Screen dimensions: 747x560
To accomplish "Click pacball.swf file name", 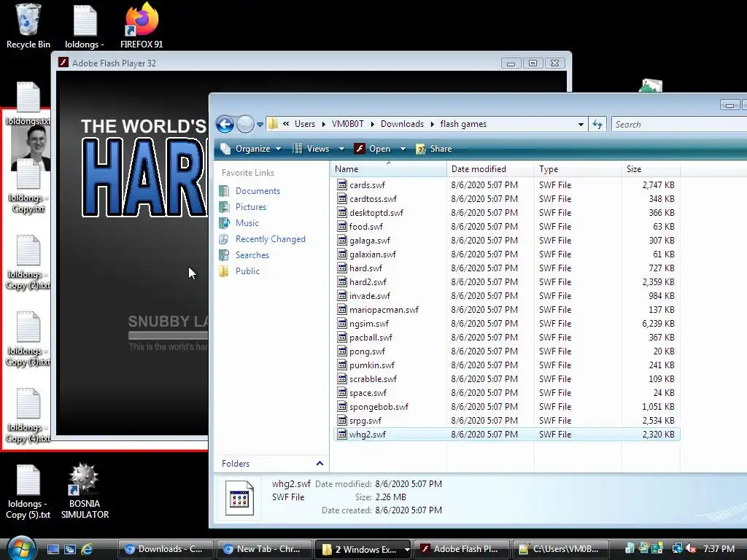I will tap(371, 338).
